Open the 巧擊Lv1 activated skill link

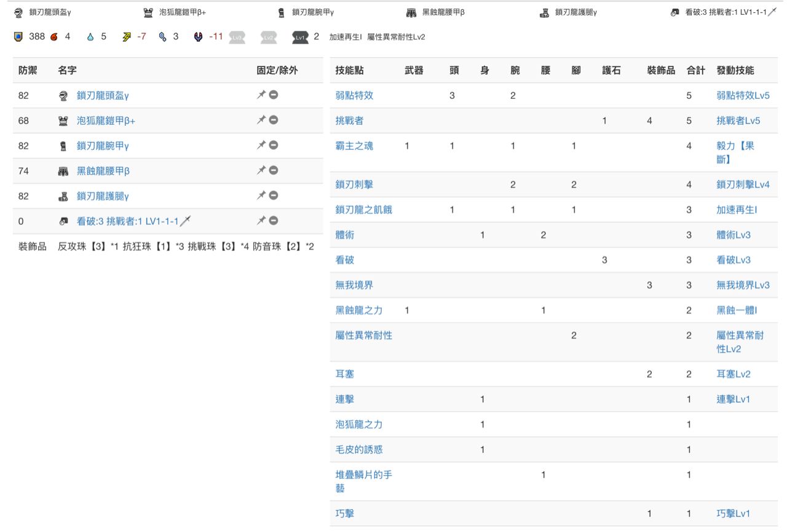(x=733, y=514)
